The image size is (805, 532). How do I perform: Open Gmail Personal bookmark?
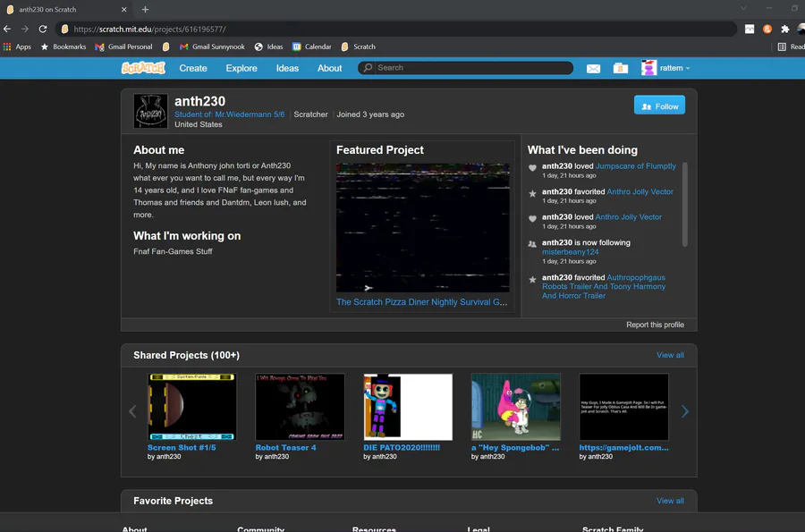123,46
